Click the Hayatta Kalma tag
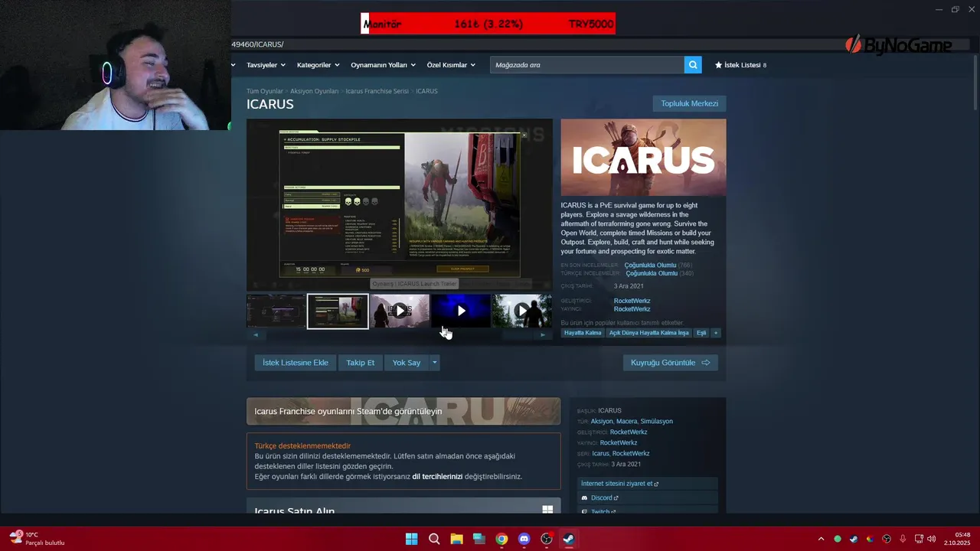980x551 pixels. [x=583, y=333]
